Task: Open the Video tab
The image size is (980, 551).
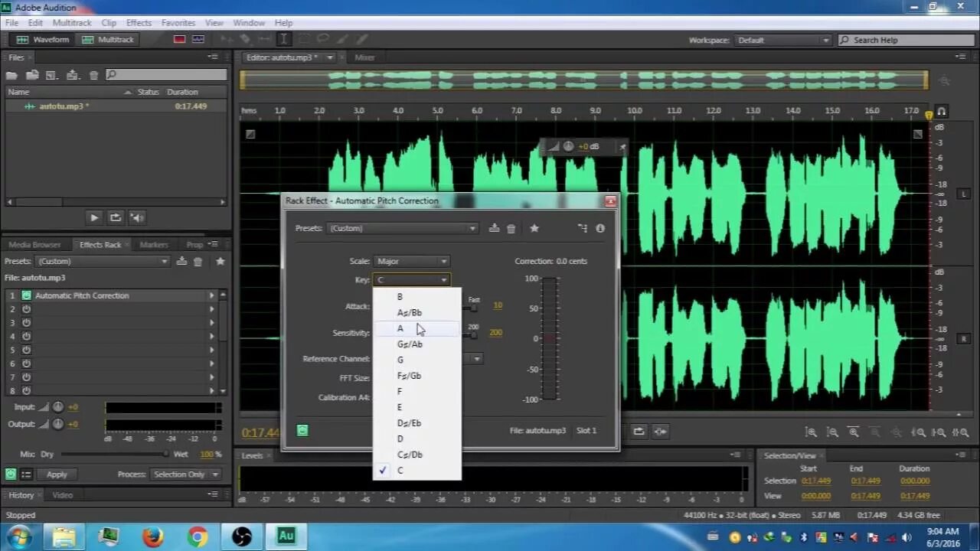Action: click(62, 495)
